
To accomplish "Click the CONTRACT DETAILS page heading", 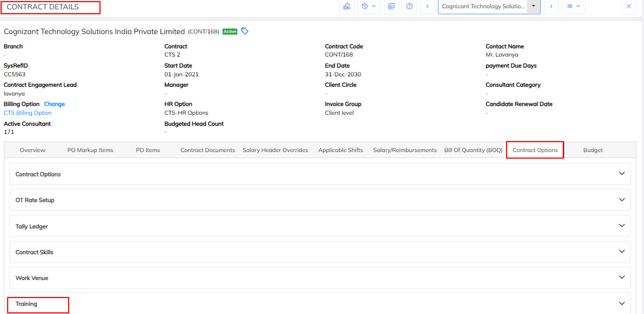I will click(x=43, y=7).
